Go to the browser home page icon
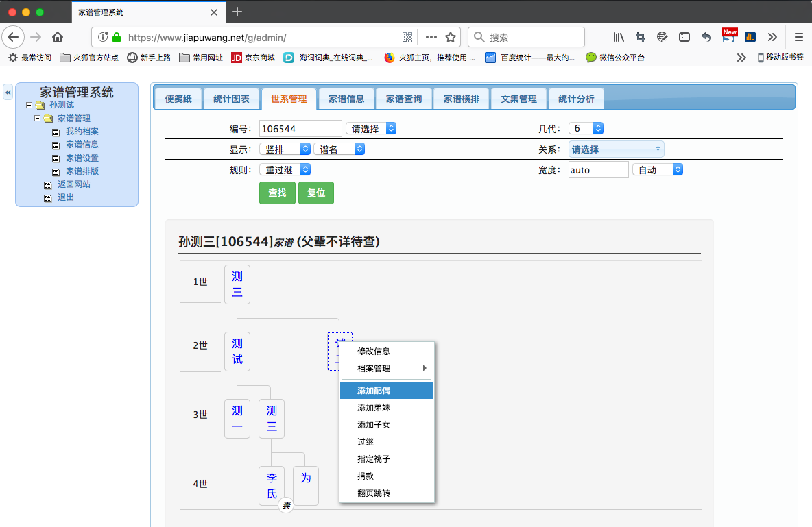812x527 pixels. (58, 37)
